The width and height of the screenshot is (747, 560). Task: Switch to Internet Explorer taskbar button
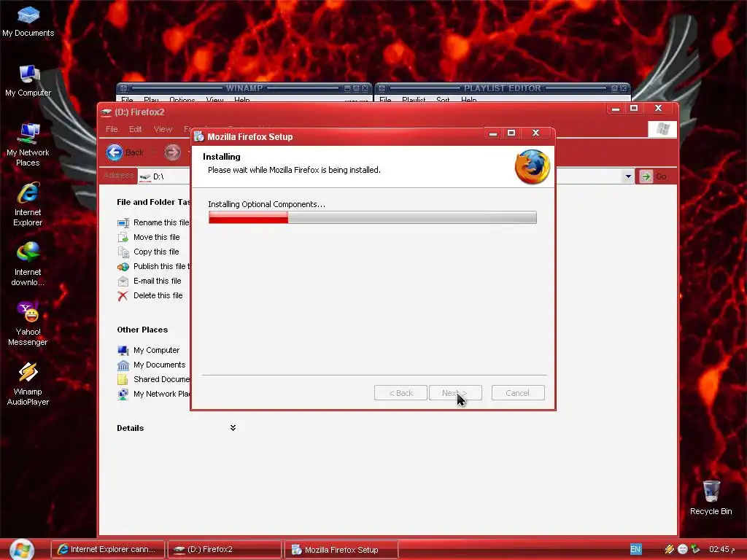point(108,550)
